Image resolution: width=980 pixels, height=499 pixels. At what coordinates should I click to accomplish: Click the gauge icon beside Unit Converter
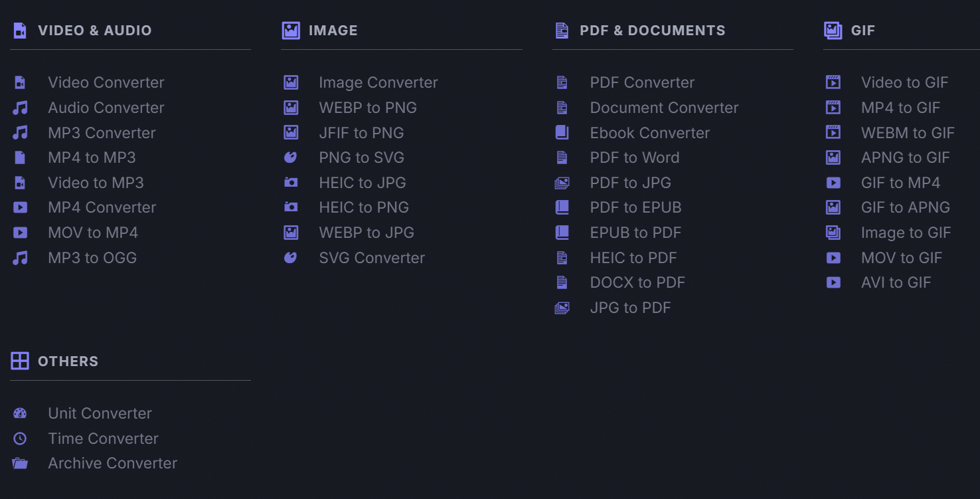point(20,413)
